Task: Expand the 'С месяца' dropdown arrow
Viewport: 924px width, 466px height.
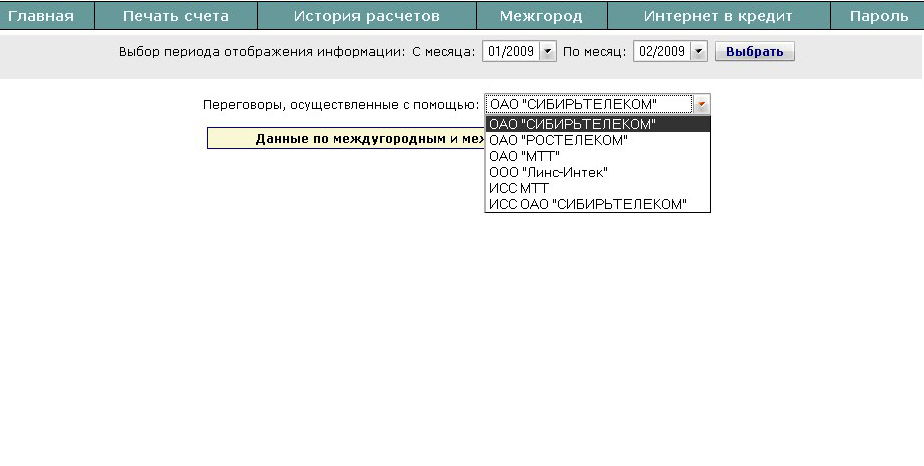Action: point(547,52)
